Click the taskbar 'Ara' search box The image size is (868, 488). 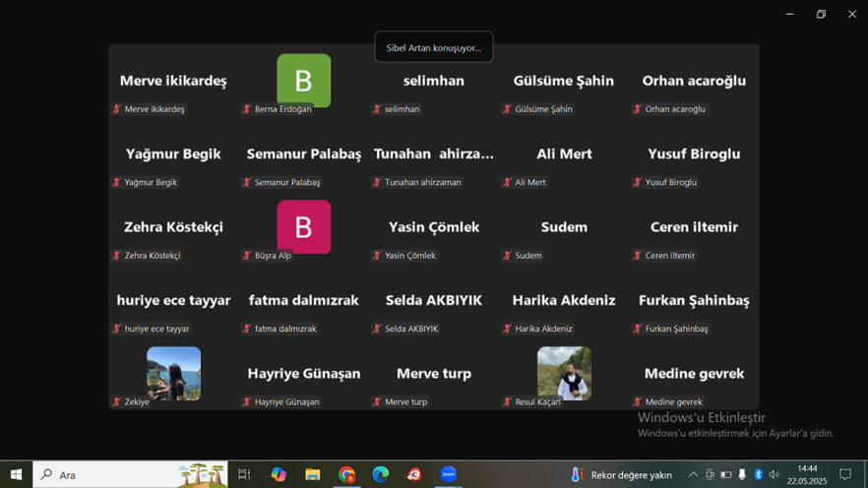pos(131,475)
